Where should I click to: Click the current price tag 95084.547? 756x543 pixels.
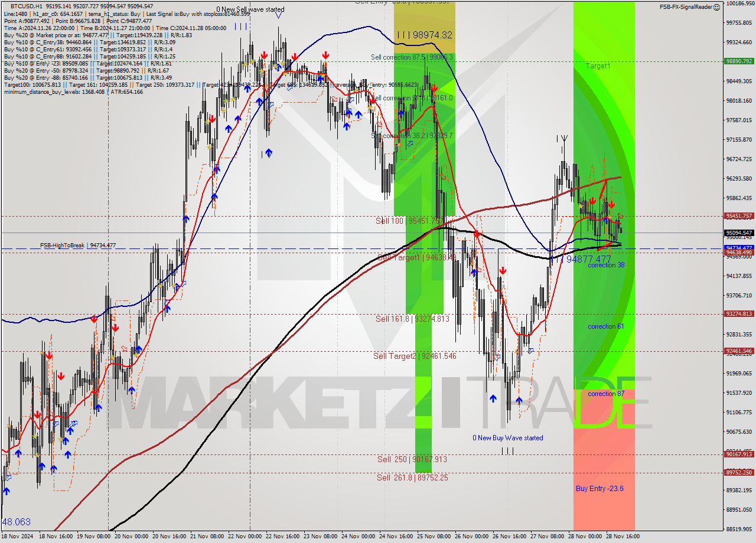click(739, 233)
